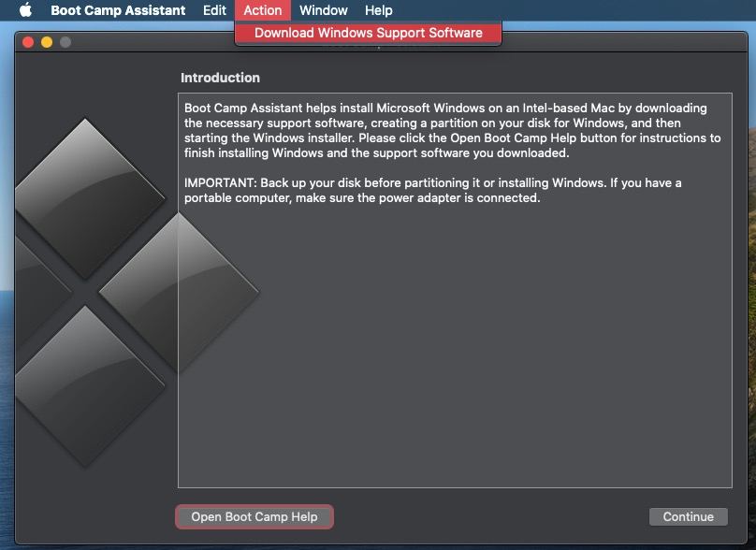The width and height of the screenshot is (756, 550).
Task: Open the Apple menu
Action: point(26,9)
